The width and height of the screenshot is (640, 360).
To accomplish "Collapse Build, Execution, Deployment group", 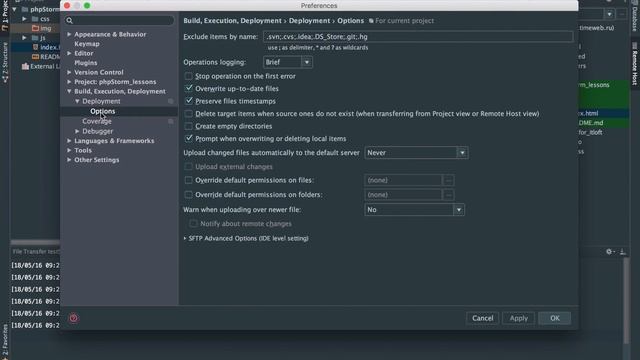I will click(69, 91).
